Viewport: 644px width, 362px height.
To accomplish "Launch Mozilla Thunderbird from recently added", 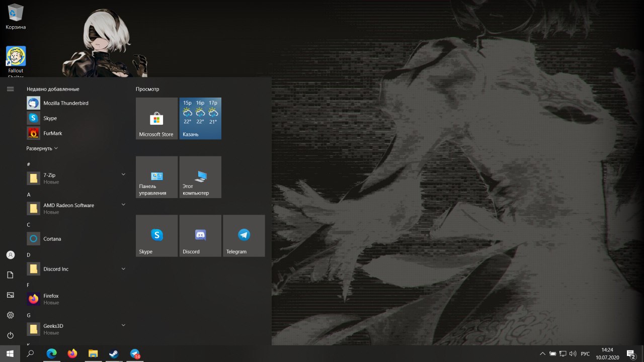I will point(75,103).
